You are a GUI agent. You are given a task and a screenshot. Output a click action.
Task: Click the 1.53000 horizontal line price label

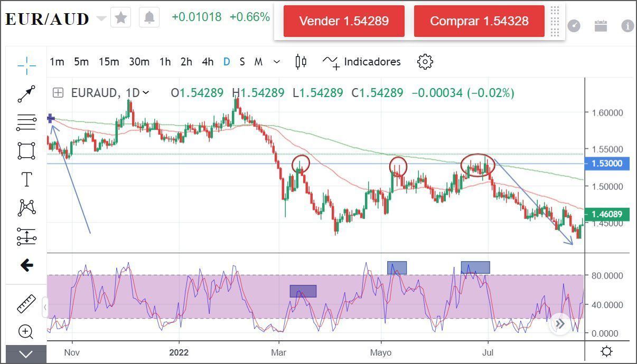click(x=607, y=164)
